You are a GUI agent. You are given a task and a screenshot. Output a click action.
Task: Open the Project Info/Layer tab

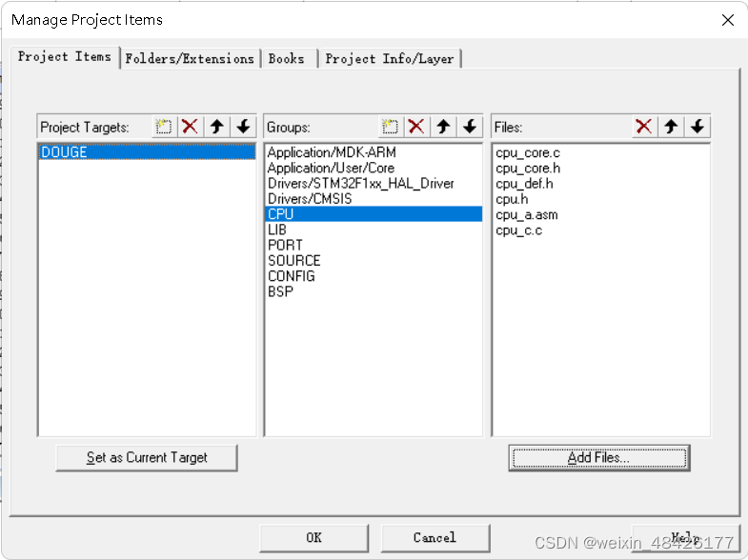tap(390, 59)
